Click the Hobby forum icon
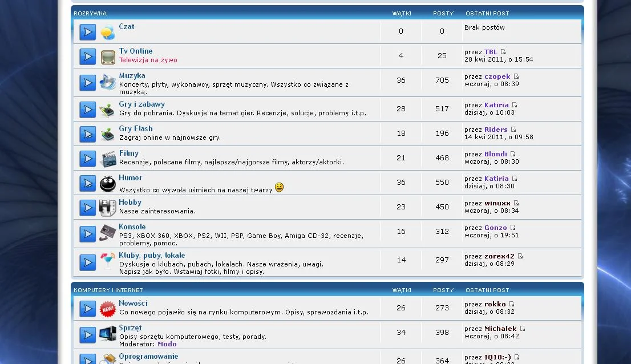 pos(107,208)
